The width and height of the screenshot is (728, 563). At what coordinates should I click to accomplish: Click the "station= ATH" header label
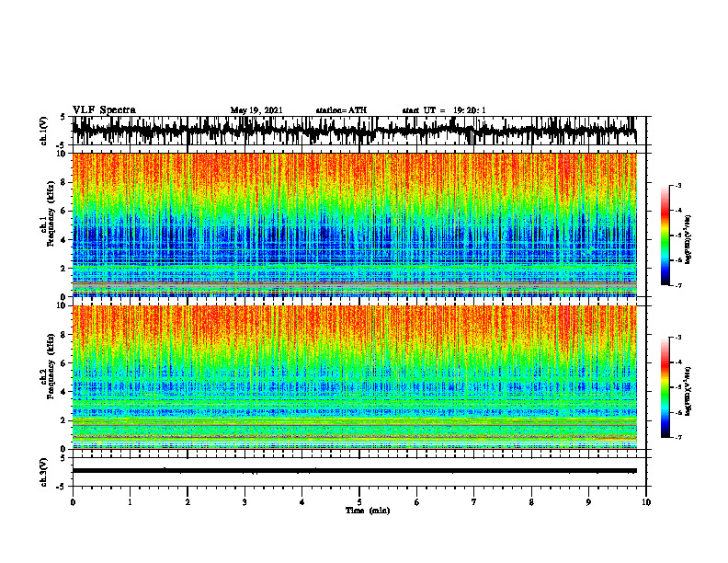click(341, 110)
